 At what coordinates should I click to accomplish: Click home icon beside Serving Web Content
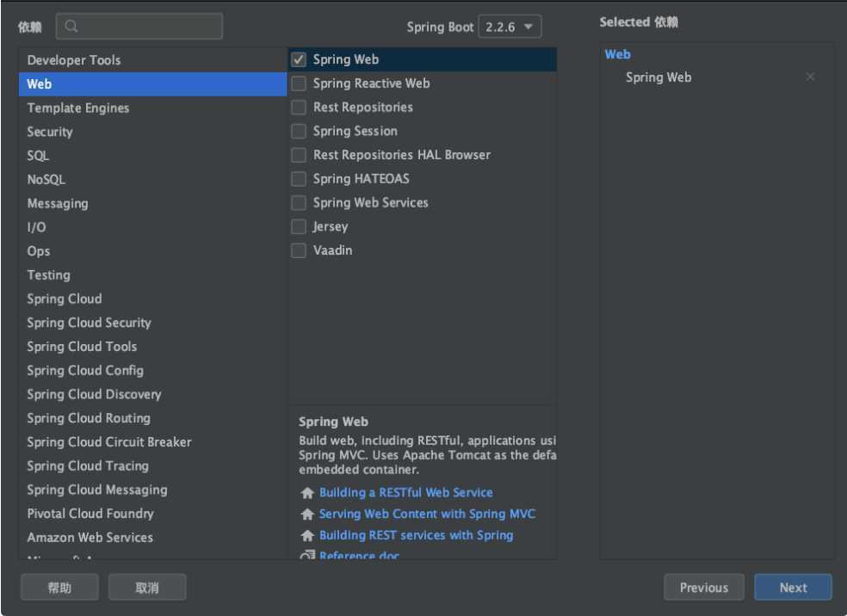(x=306, y=514)
